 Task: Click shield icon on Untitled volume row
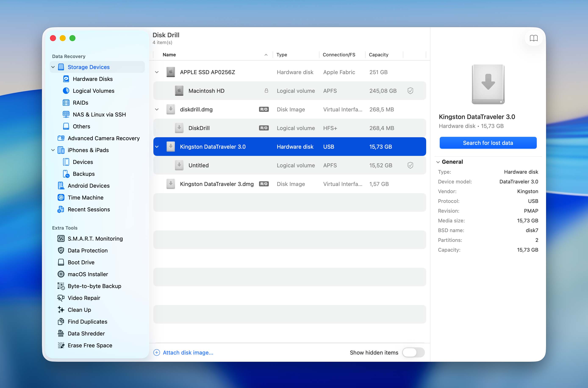coord(410,165)
